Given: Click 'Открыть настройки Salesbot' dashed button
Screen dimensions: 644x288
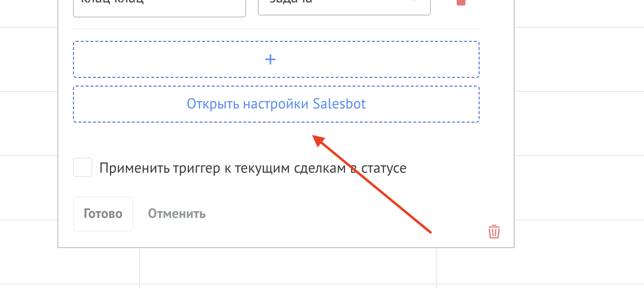Looking at the screenshot, I should pyautogui.click(x=276, y=104).
